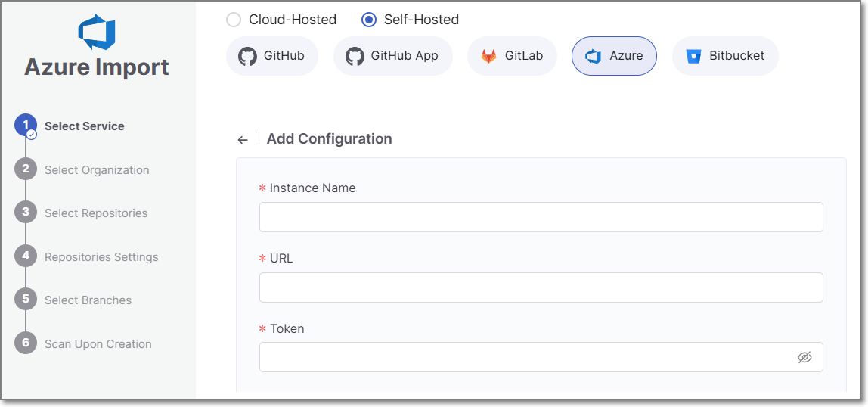Select the Cloud-Hosted radio button

click(x=234, y=20)
